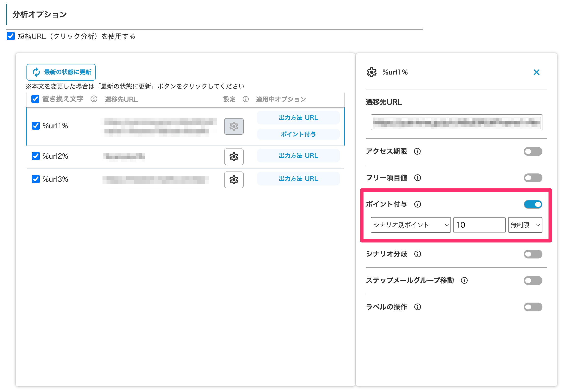Uncheck 短縮URL（クリック分析）を使用する checkbox
Viewport: 564px width, 392px height.
(11, 36)
